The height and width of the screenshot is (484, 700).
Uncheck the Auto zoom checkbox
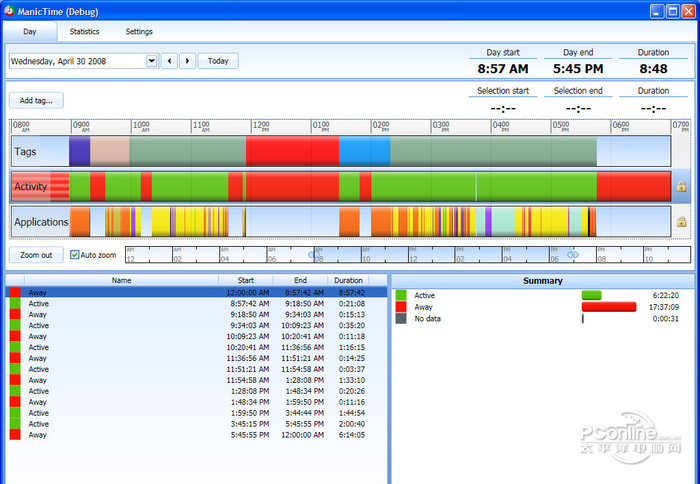tap(75, 255)
